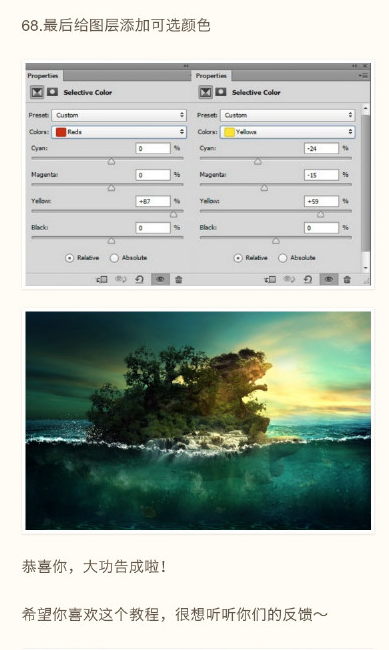This screenshot has height=650, width=389.
Task: Switch to the left Properties tab
Action: (x=43, y=76)
